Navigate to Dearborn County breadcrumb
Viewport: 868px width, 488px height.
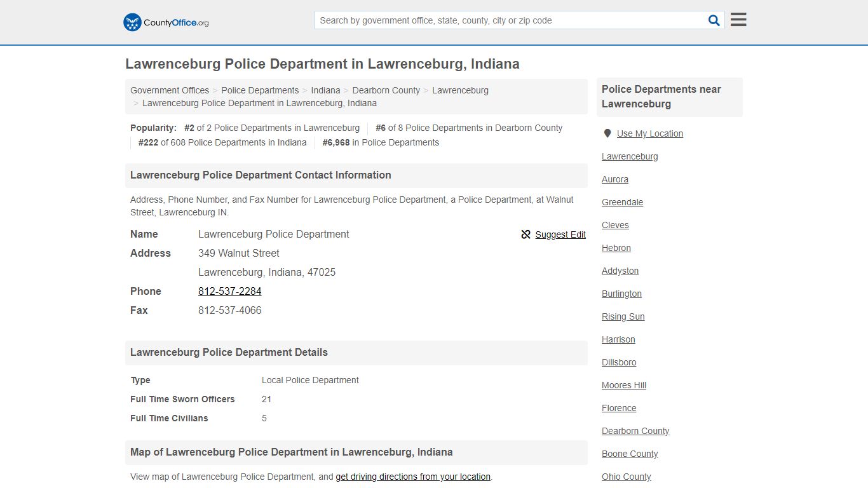click(386, 90)
